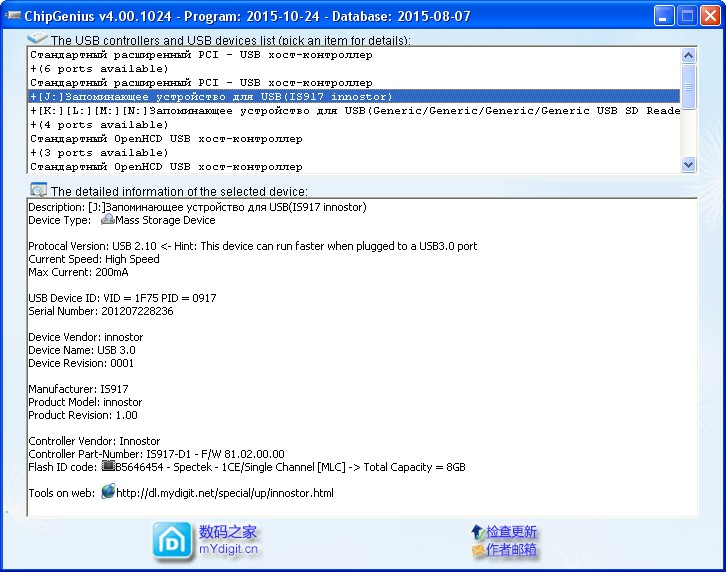
Task: Close the ChipGenius window
Action: [x=710, y=16]
